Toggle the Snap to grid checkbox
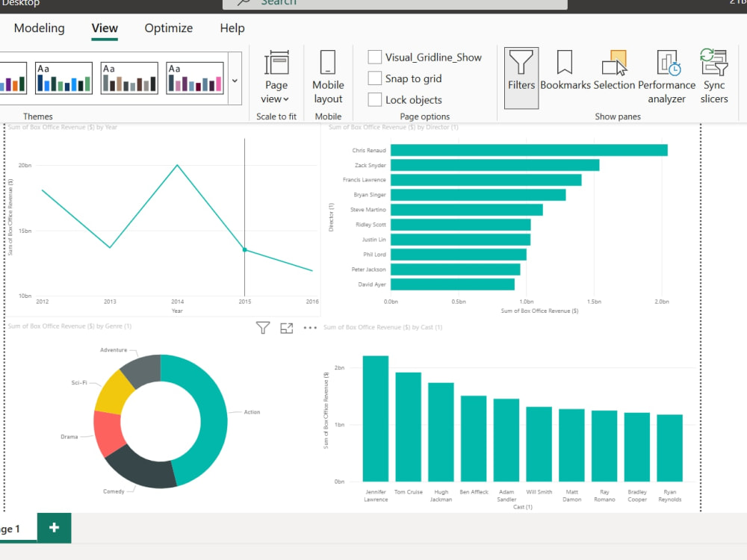 tap(375, 78)
